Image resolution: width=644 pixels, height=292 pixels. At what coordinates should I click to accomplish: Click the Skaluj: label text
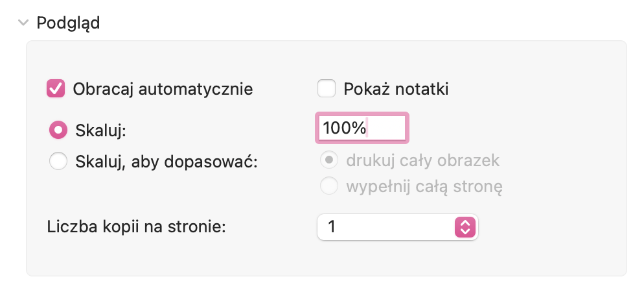click(100, 130)
